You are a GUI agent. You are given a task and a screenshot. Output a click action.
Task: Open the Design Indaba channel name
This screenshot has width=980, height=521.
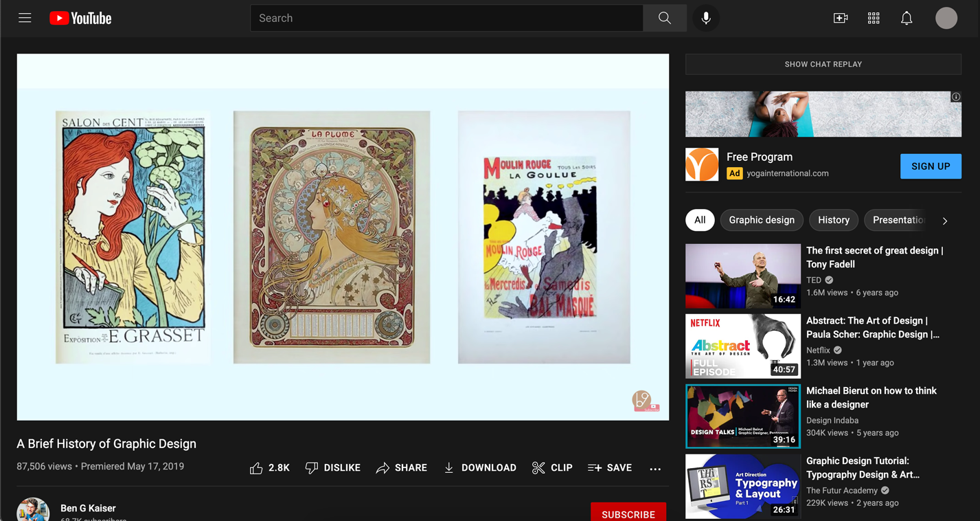[x=832, y=420]
